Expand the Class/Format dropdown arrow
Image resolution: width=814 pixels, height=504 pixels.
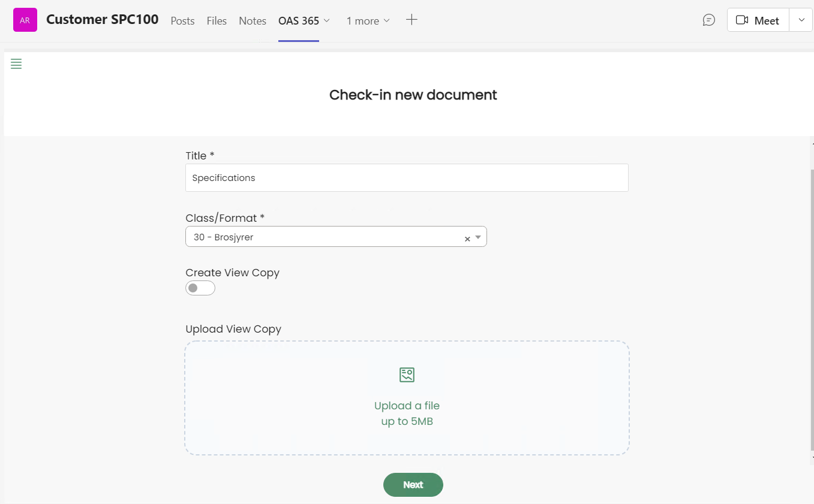point(478,237)
